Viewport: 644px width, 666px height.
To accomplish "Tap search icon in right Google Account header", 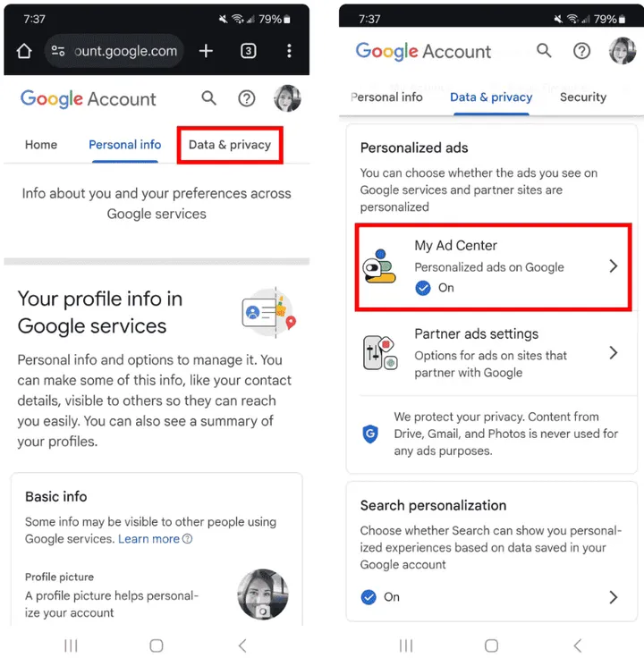I will [x=544, y=51].
